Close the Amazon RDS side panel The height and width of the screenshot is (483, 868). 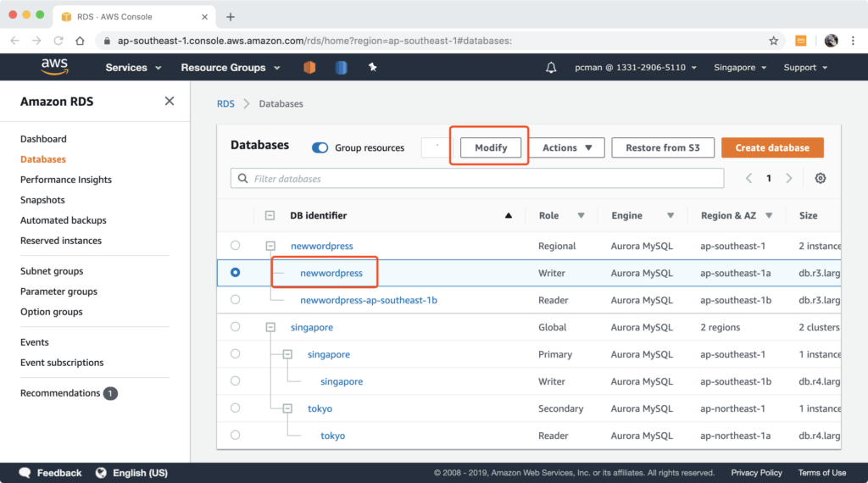click(170, 101)
